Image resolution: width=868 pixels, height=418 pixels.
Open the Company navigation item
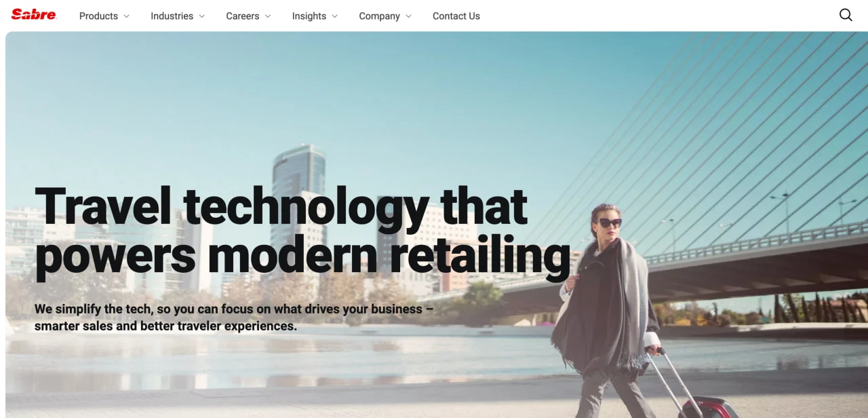tap(379, 16)
